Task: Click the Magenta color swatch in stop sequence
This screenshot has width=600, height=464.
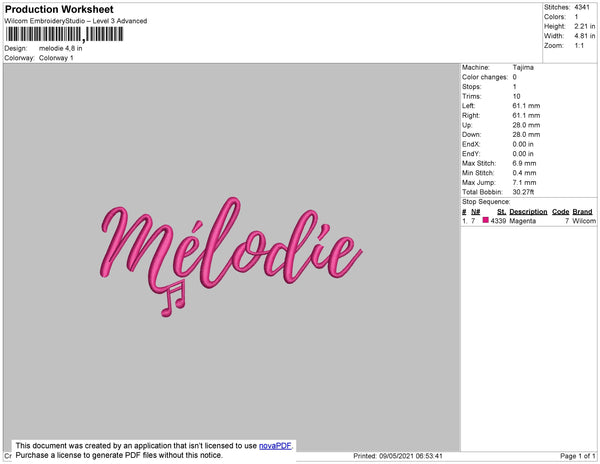Action: pos(486,220)
